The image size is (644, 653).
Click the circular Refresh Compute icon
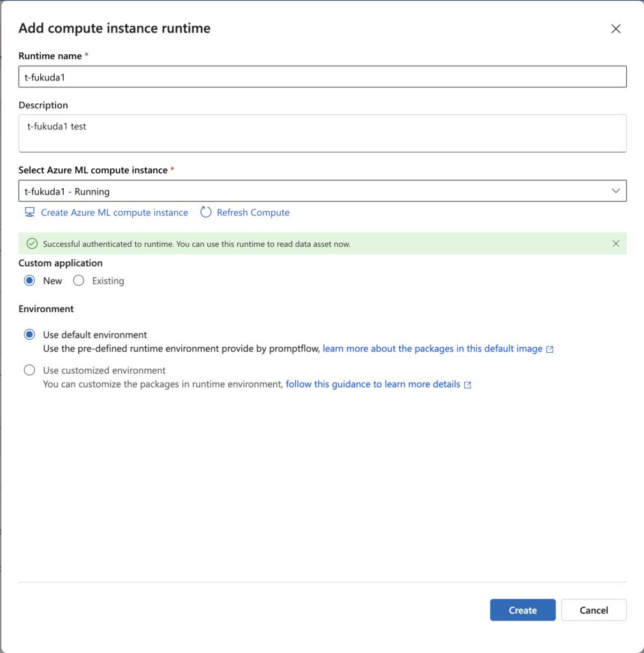pyautogui.click(x=205, y=212)
